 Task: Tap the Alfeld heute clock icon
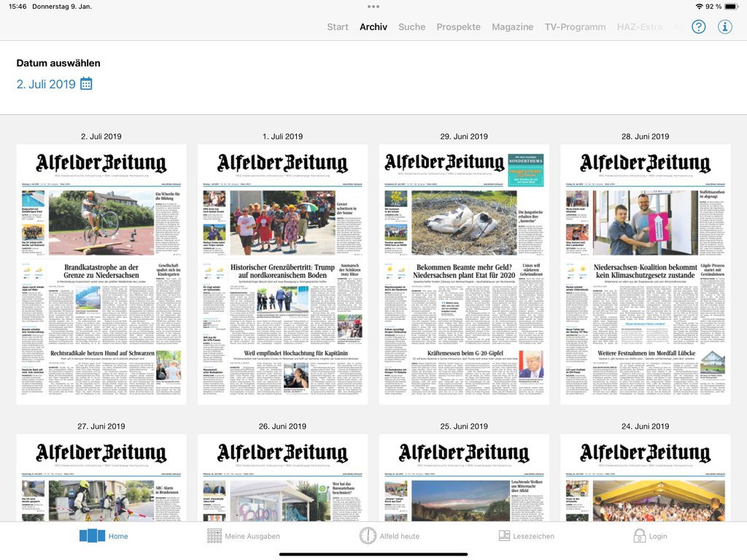pyautogui.click(x=368, y=536)
